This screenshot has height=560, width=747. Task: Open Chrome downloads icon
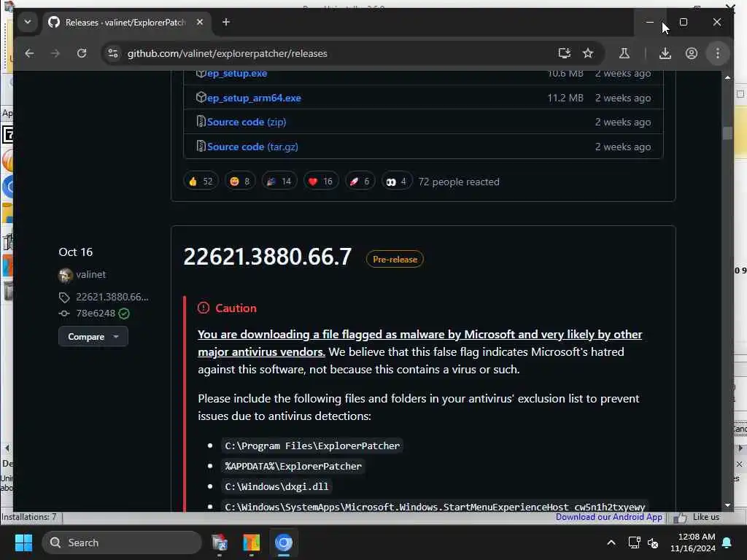(665, 53)
